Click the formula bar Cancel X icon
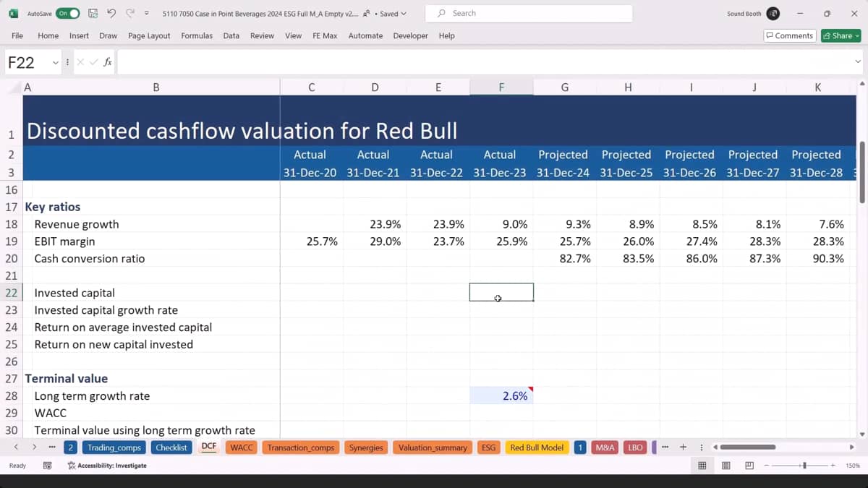The image size is (868, 488). point(80,62)
